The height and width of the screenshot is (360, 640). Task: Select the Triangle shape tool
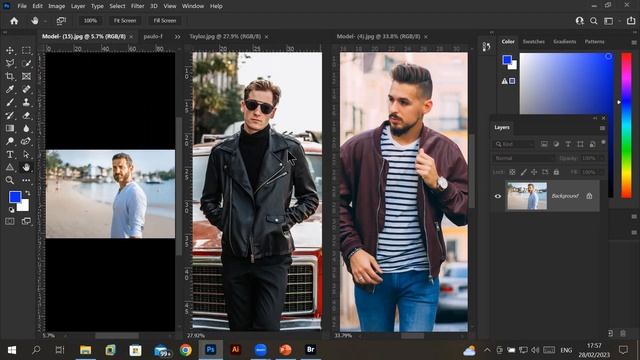coord(10,167)
